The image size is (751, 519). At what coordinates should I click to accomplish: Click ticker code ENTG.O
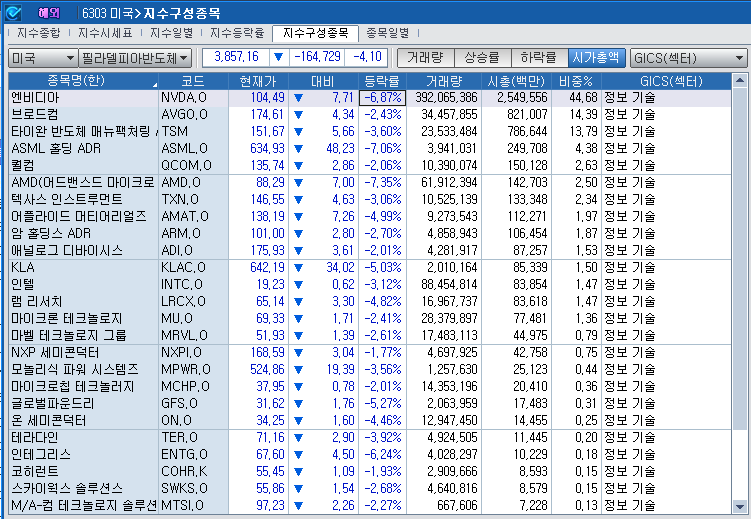point(184,454)
